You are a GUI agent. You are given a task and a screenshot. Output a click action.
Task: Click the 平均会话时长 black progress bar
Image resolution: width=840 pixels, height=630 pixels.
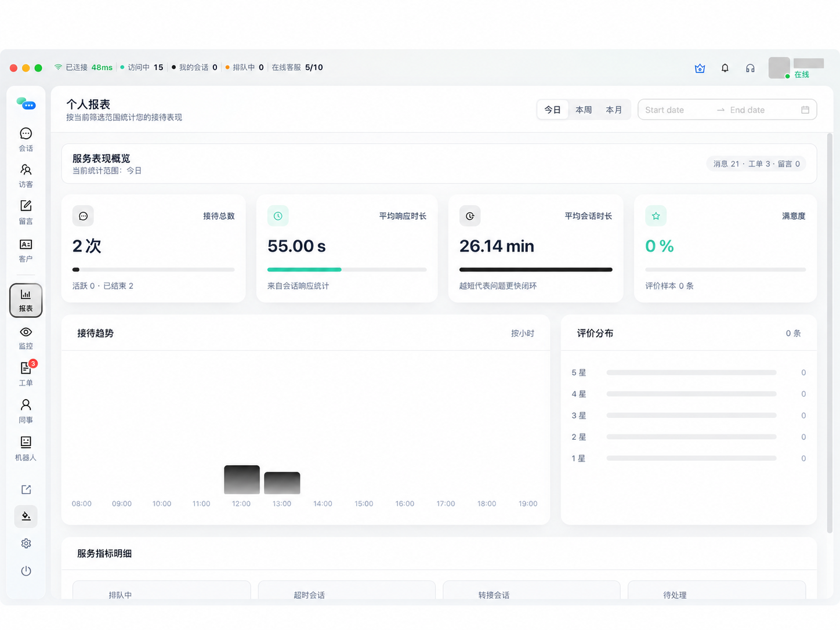coord(535,269)
